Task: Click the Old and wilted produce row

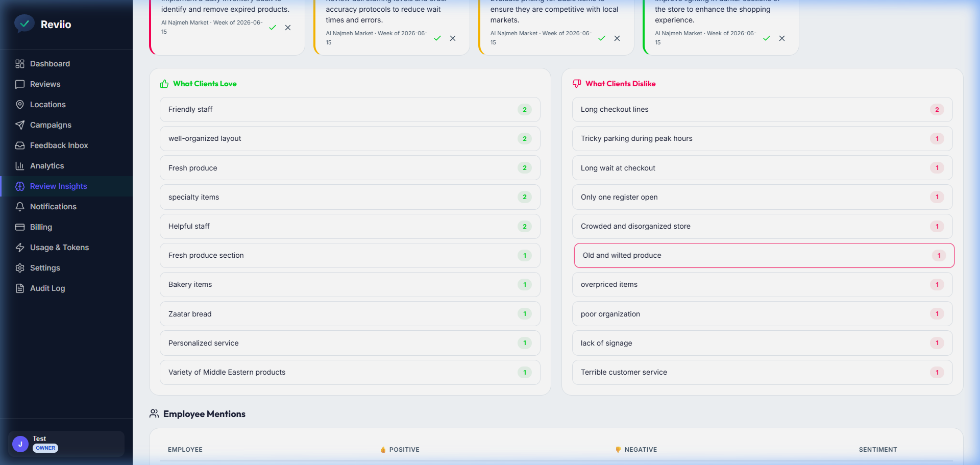Action: click(764, 255)
